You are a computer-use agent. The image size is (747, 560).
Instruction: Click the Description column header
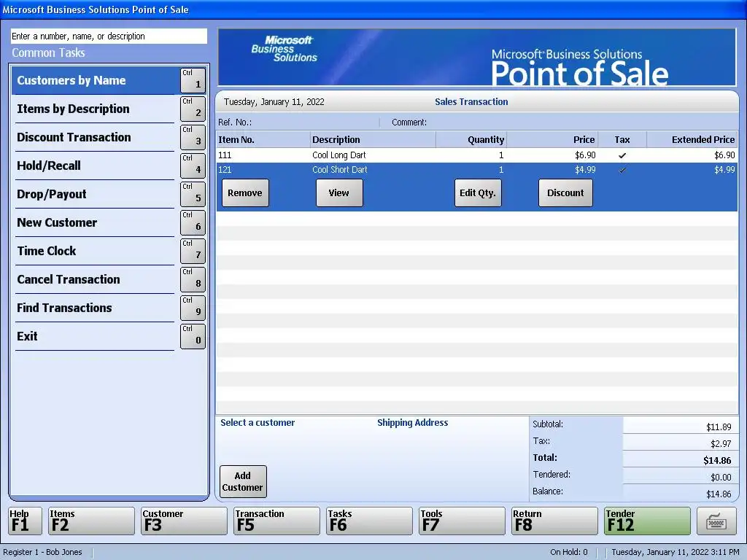point(373,139)
